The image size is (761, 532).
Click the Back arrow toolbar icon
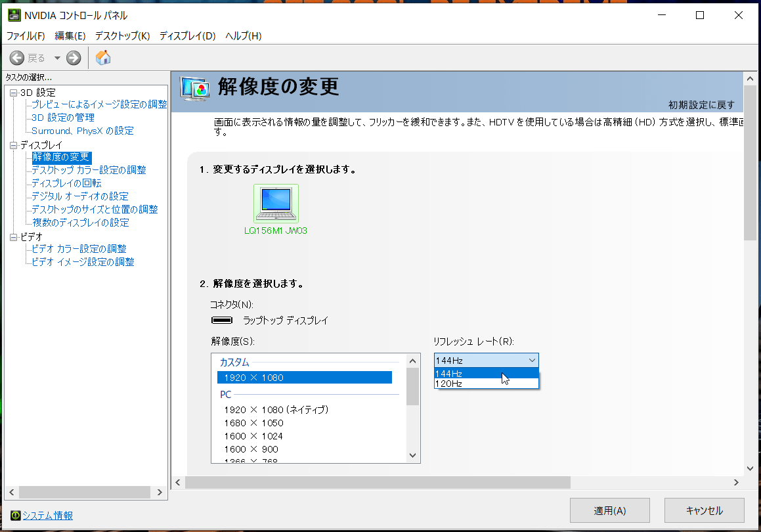pos(17,58)
